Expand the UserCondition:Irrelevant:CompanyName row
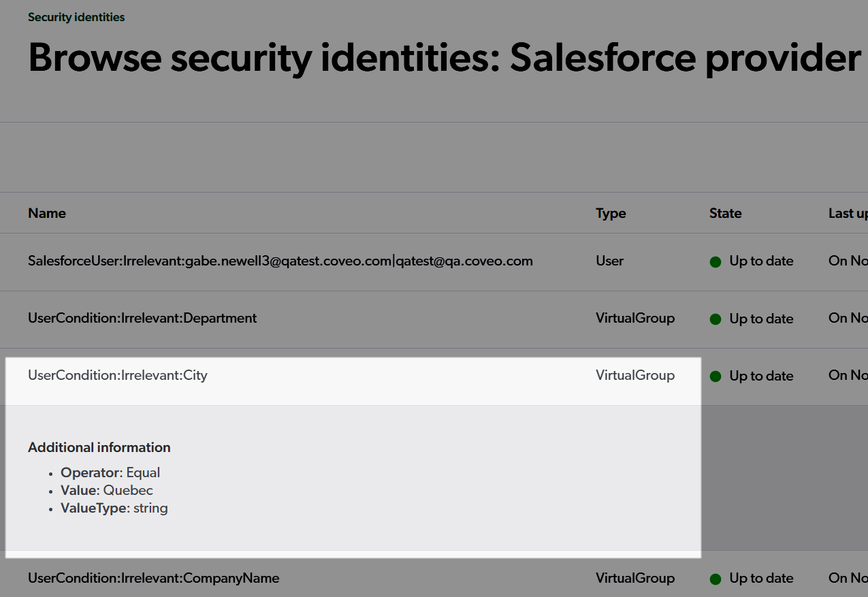 pyautogui.click(x=153, y=578)
